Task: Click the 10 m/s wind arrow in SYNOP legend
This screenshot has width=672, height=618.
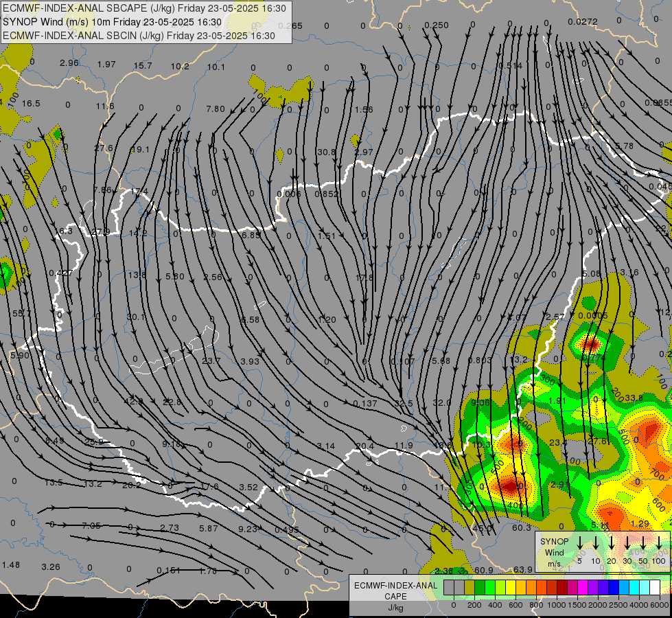Action: click(595, 542)
